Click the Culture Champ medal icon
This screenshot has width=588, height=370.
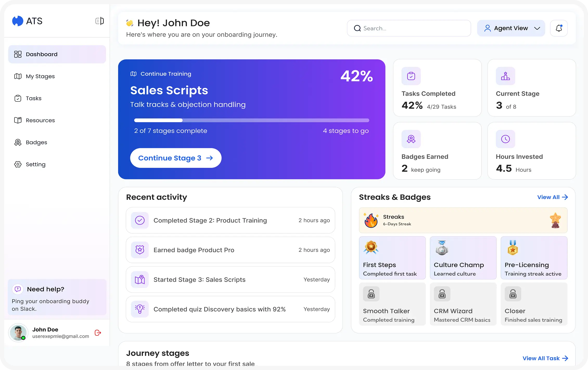pyautogui.click(x=442, y=247)
